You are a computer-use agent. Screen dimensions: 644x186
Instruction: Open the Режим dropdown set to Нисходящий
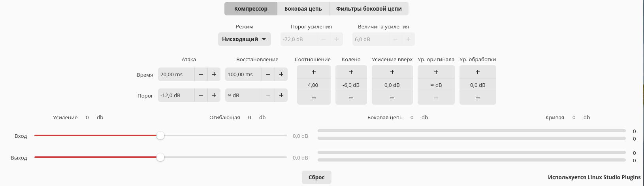(x=245, y=39)
